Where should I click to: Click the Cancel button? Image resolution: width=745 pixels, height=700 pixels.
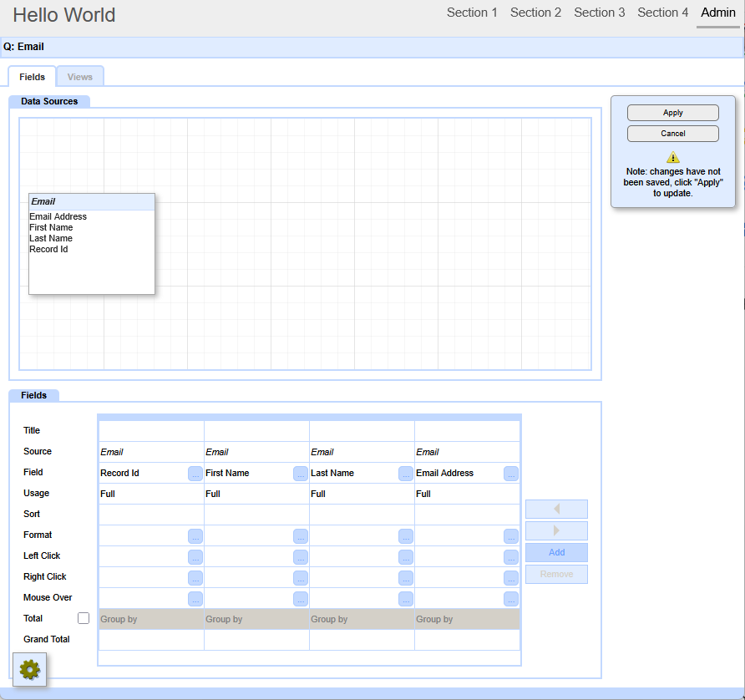pyautogui.click(x=672, y=134)
